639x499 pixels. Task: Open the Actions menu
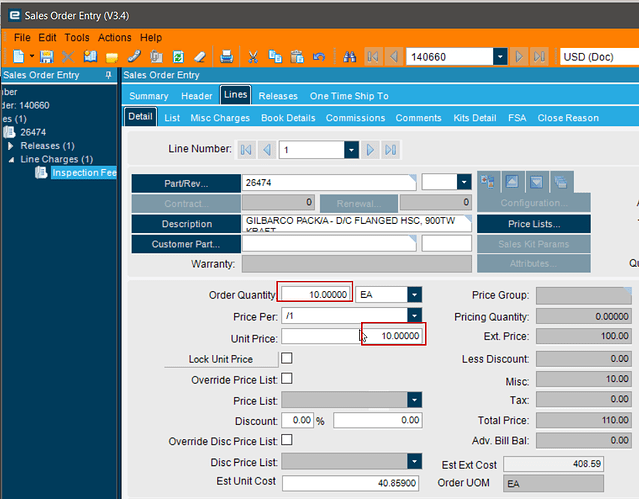click(x=115, y=37)
